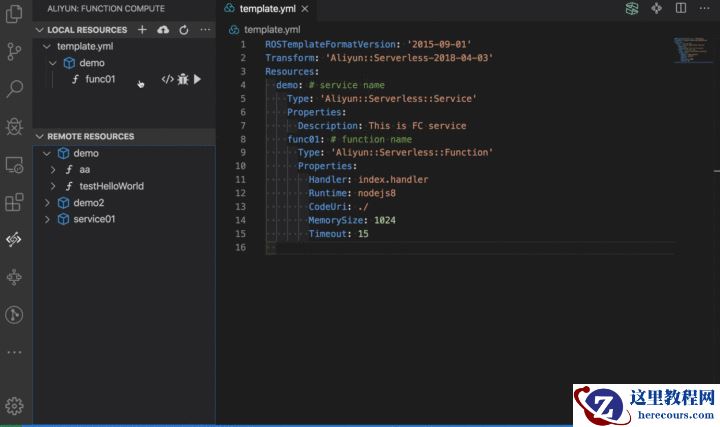Expand the demo2 remote service
Screen dimensions: 720x427
[46, 202]
